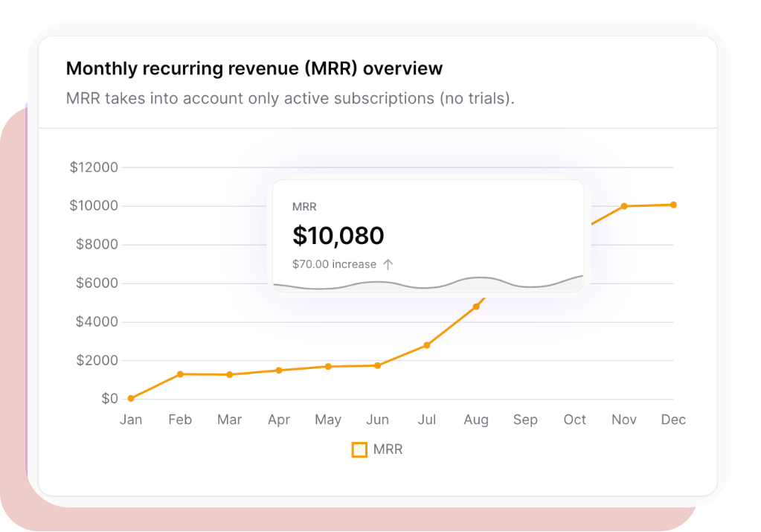
Task: Click the $12000 y-axis label
Action: pyautogui.click(x=94, y=167)
